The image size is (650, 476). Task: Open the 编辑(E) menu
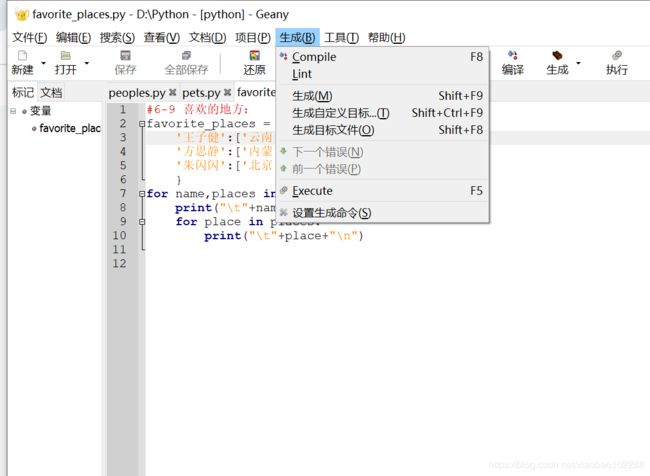click(x=73, y=38)
